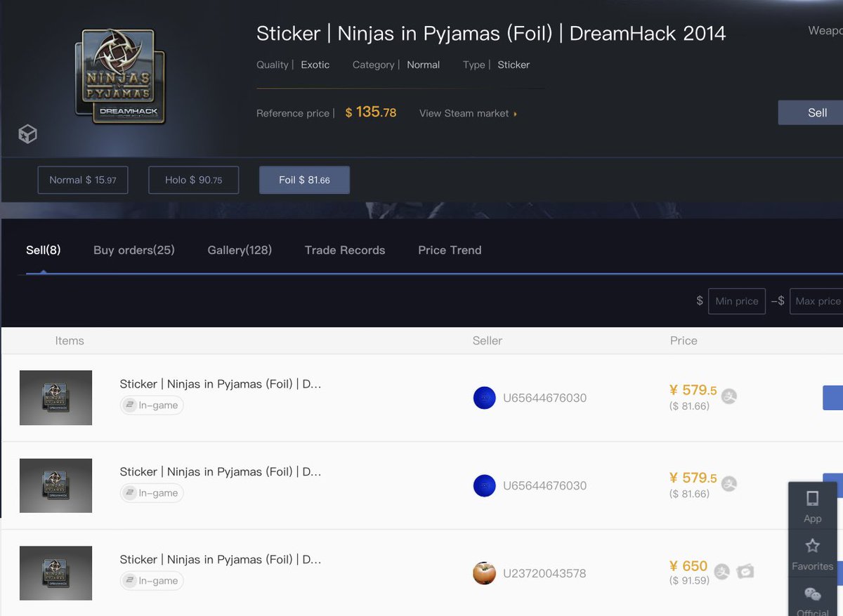Image resolution: width=843 pixels, height=616 pixels.
Task: Click the first listing's sticker thumbnail
Action: pyautogui.click(x=55, y=398)
